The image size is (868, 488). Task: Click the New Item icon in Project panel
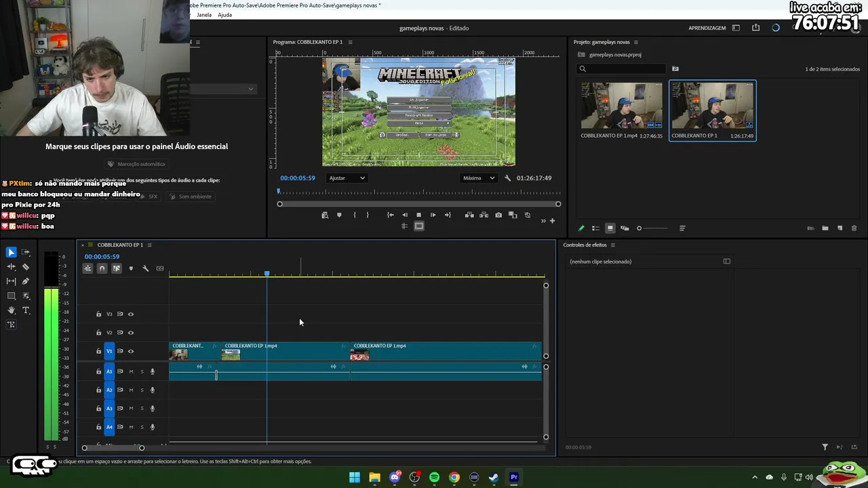(x=840, y=228)
